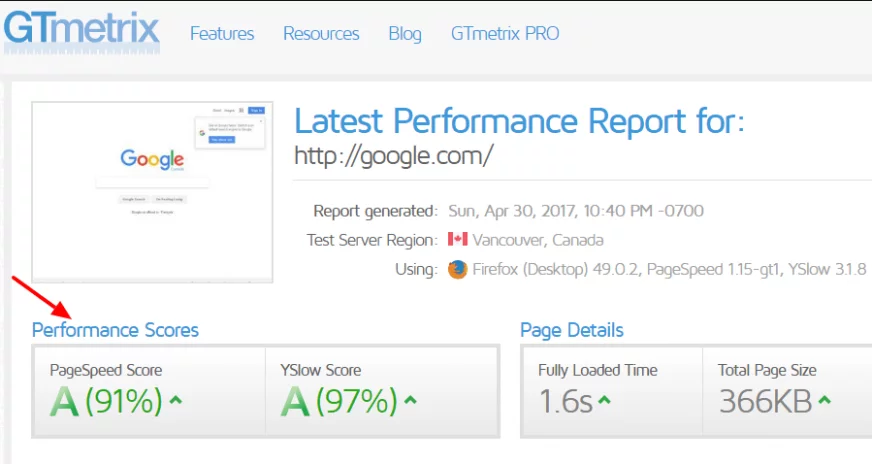872x464 pixels.
Task: Click the PageSpeed grade A (91%)
Action: click(x=106, y=401)
